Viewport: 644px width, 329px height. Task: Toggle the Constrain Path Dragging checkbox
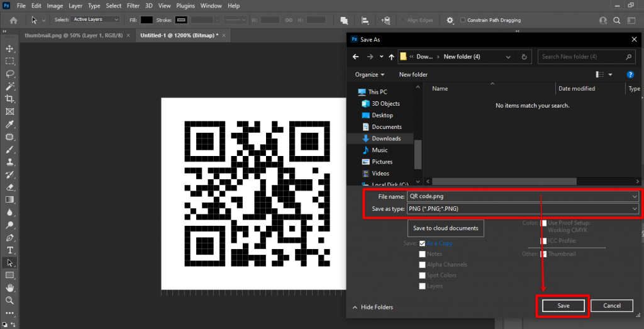pyautogui.click(x=464, y=20)
